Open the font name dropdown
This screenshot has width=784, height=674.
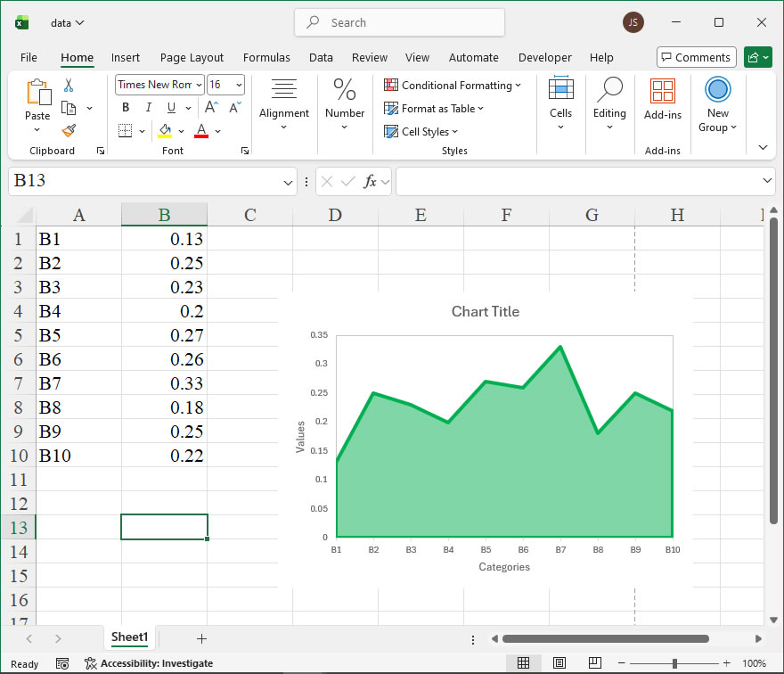tap(198, 85)
